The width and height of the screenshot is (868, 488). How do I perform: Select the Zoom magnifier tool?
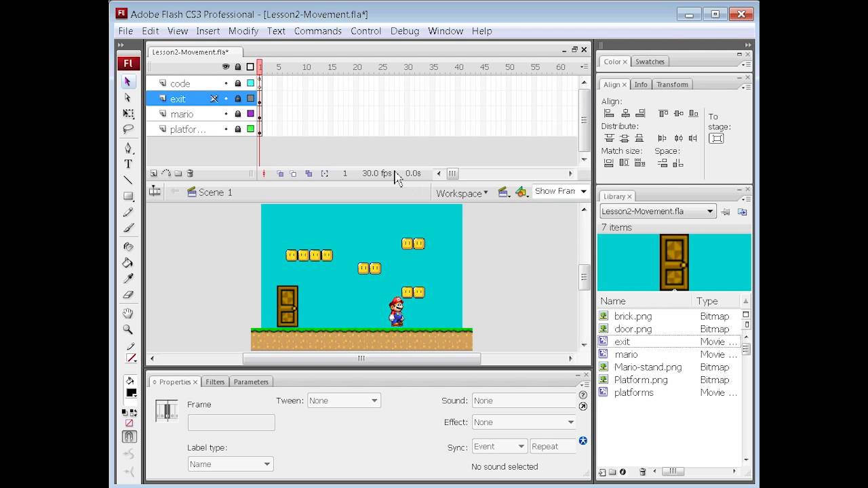coord(127,329)
